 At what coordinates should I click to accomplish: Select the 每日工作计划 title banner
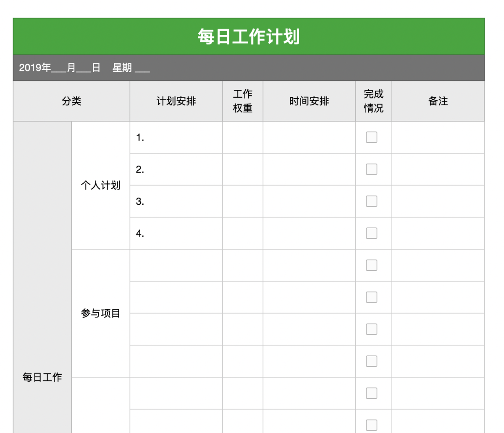pos(249,37)
